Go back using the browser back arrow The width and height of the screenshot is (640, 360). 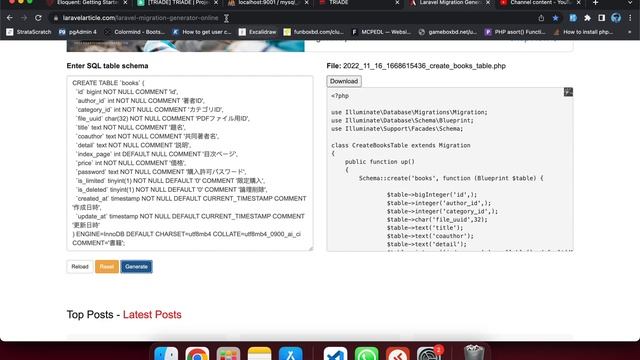9,18
